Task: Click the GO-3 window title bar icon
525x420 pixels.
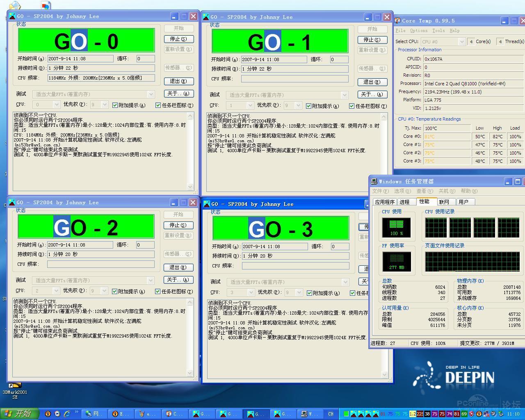Action: tap(207, 204)
